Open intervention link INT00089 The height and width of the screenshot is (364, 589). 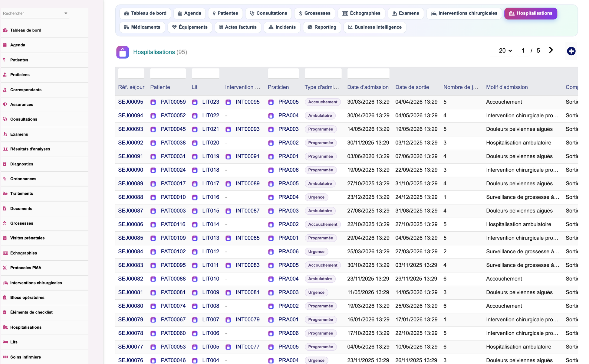(x=248, y=184)
